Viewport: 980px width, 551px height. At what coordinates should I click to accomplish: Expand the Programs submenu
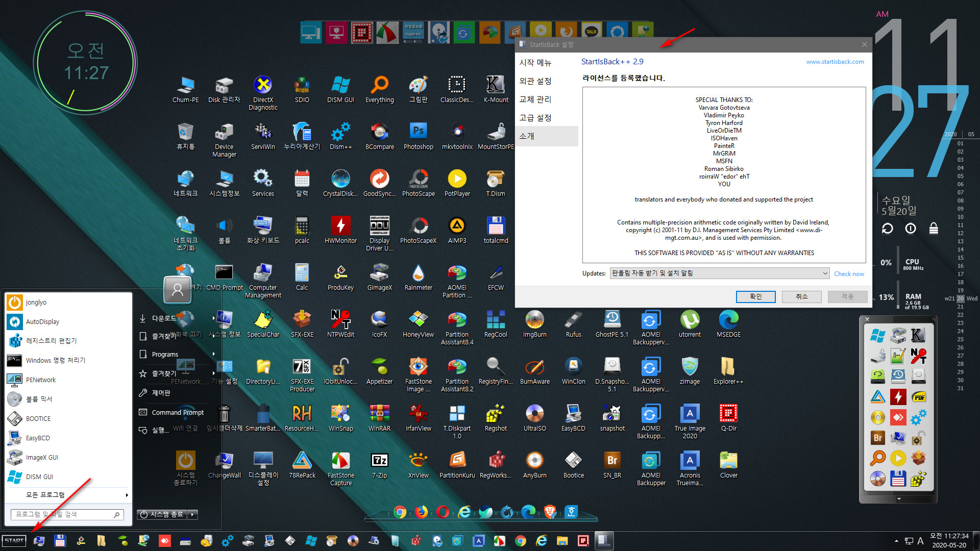[177, 355]
